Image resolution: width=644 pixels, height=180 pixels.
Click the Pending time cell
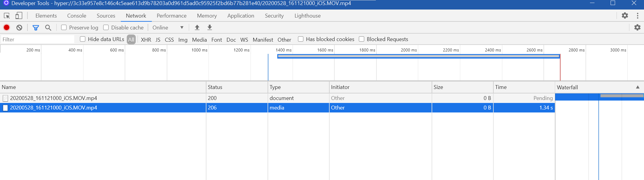(x=524, y=98)
